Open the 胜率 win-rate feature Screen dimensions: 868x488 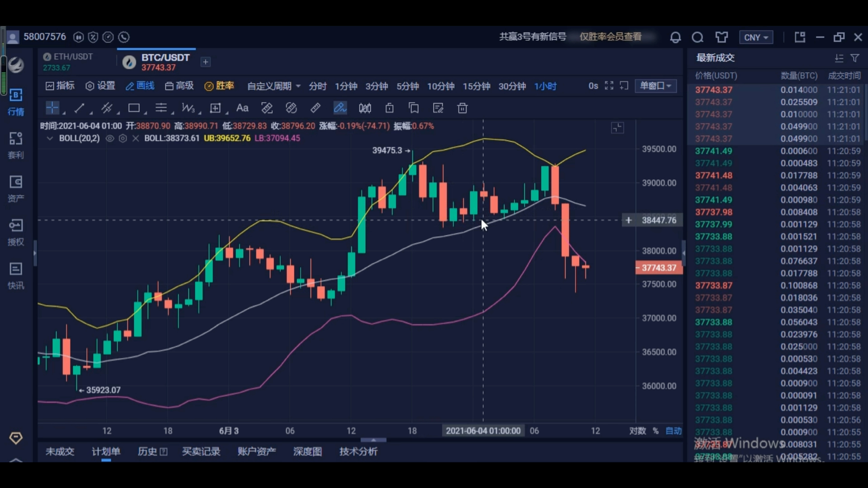tap(219, 86)
